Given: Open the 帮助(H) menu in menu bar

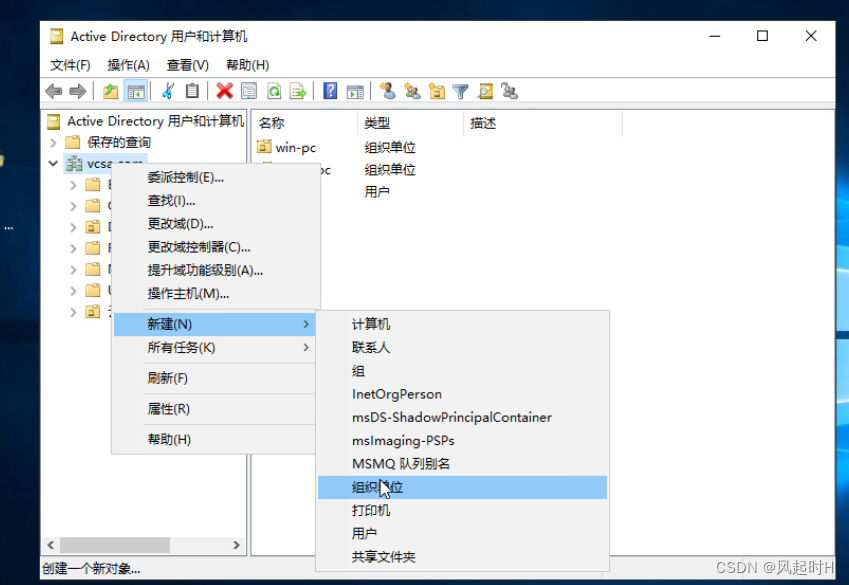Looking at the screenshot, I should click(247, 65).
